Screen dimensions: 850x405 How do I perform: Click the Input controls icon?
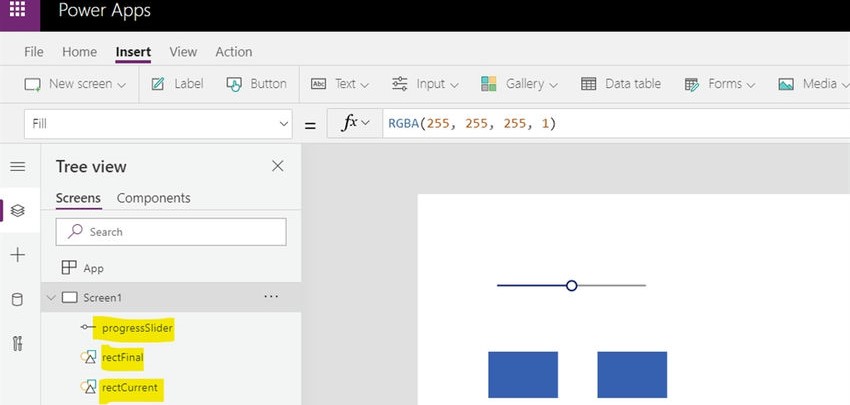[400, 83]
